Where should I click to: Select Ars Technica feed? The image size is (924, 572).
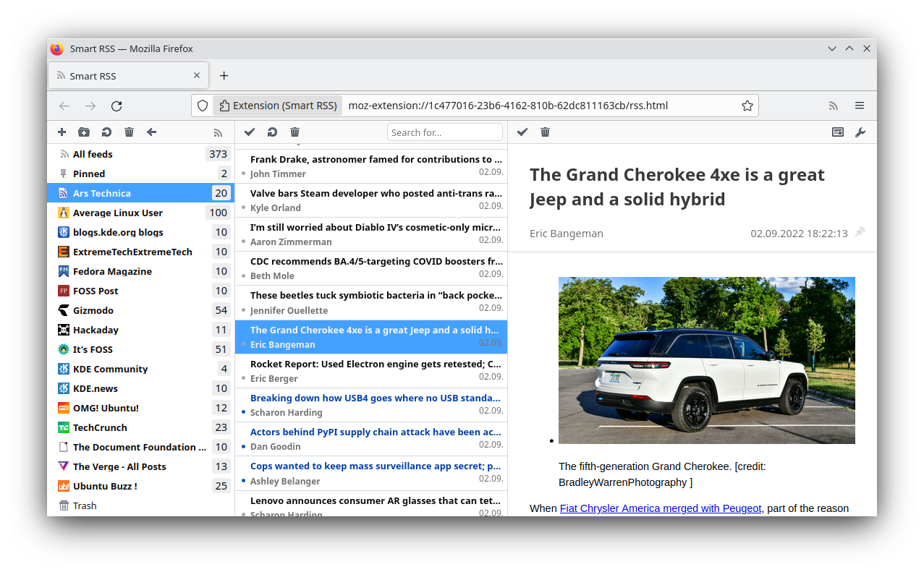[141, 193]
